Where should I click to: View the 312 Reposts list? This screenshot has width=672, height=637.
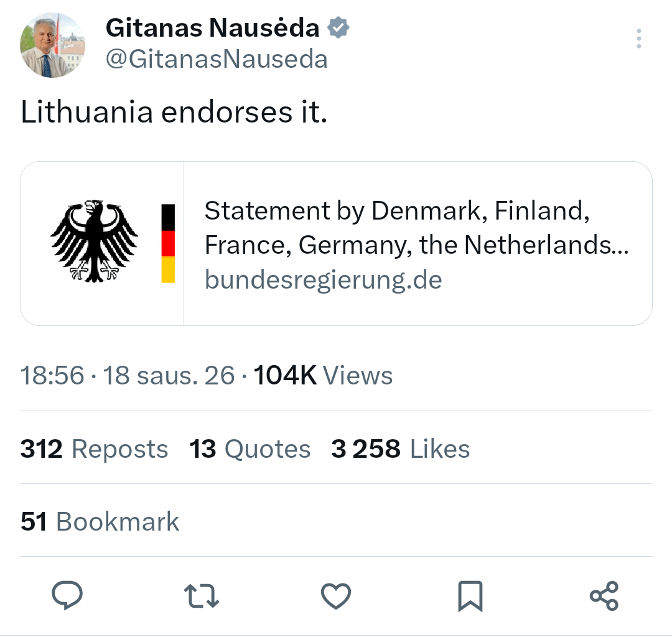point(94,449)
